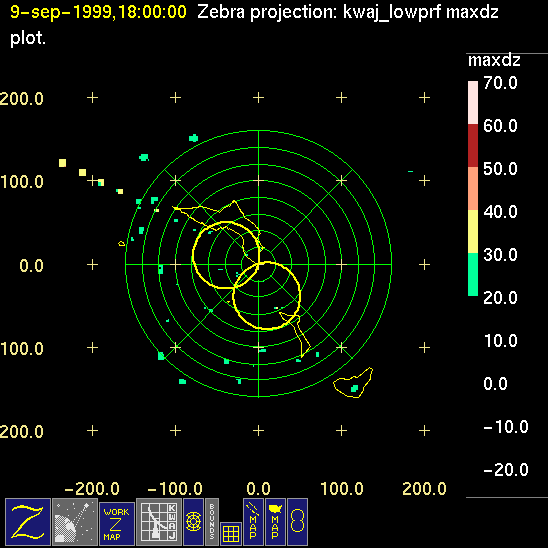
Task: Toggle the small grid overlay icon
Action: (231, 534)
